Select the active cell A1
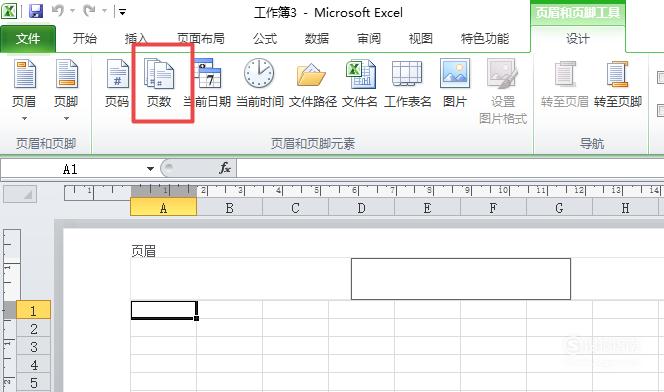Viewport: 664px width, 392px height. click(x=163, y=310)
